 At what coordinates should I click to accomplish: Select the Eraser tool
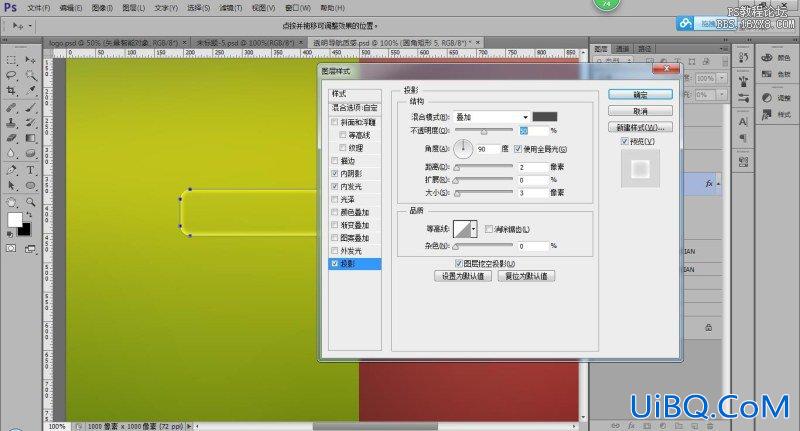tap(11, 138)
